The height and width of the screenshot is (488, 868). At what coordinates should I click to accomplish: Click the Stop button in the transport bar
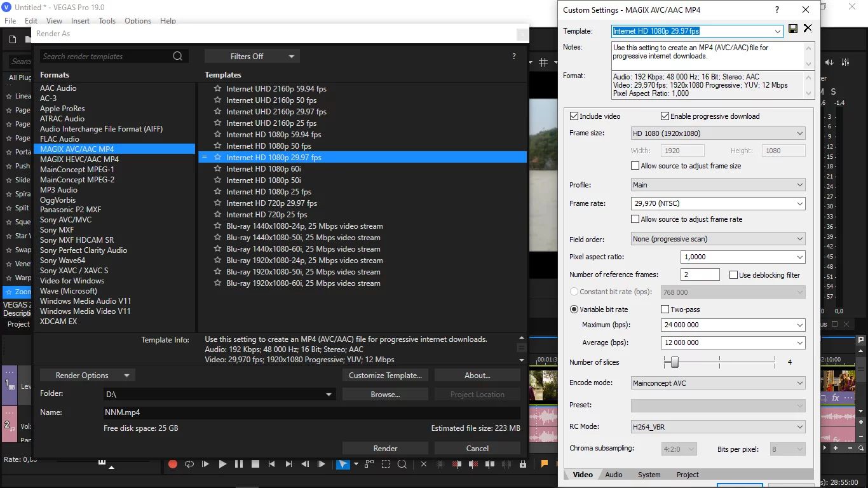coord(255,464)
